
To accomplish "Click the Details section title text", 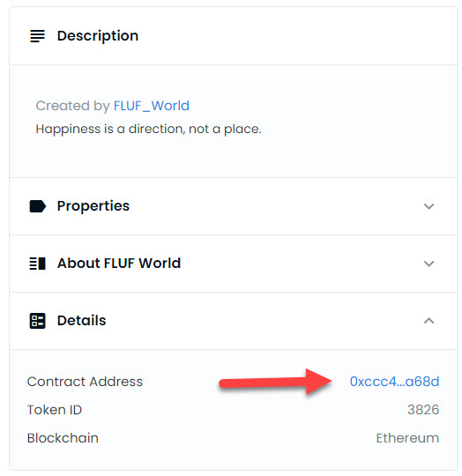I will (82, 321).
